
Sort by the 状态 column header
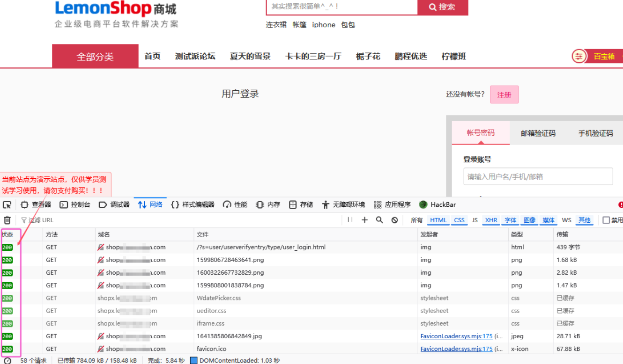click(8, 234)
